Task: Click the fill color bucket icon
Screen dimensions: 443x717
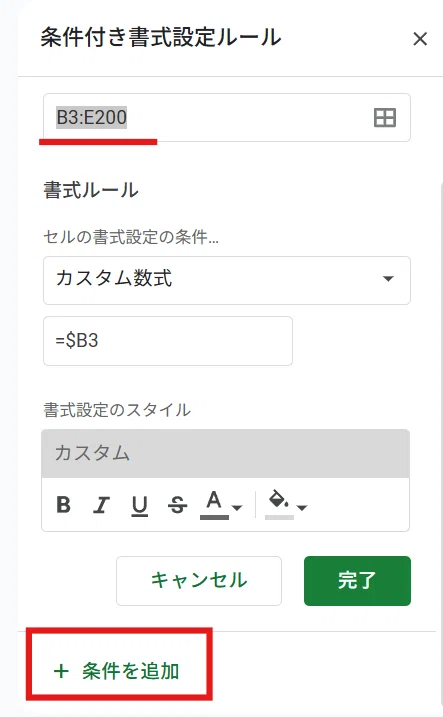Action: [278, 499]
